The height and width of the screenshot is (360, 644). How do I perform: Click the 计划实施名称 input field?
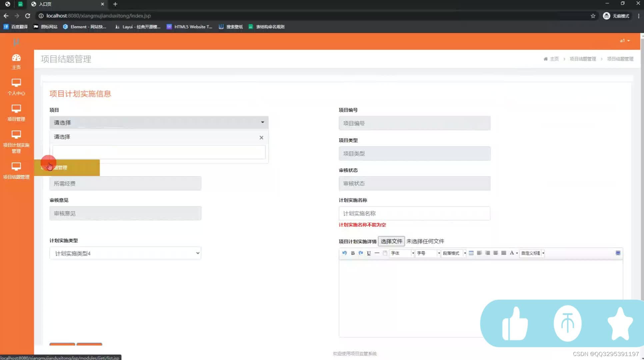pyautogui.click(x=414, y=213)
